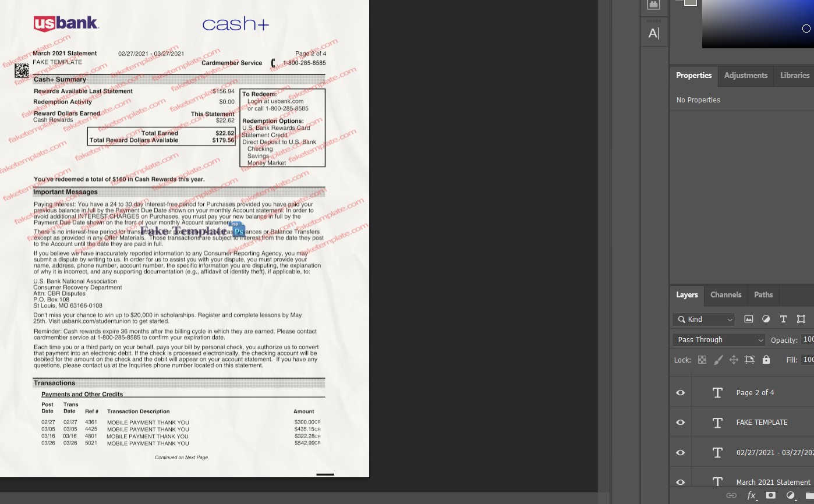Click the Opacity value field
Screen dimensions: 814x504
pyautogui.click(x=809, y=339)
